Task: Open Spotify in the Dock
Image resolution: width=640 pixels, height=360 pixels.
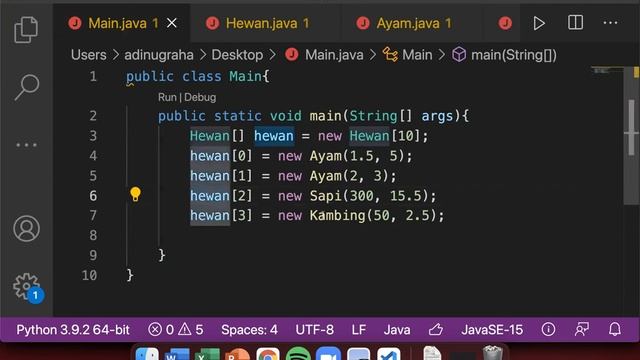Action: coord(298,354)
